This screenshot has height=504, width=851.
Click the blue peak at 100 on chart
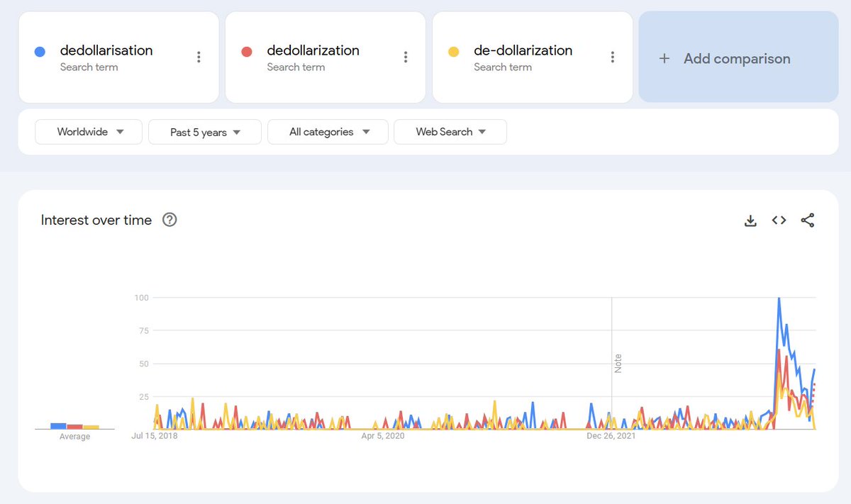[x=779, y=298]
